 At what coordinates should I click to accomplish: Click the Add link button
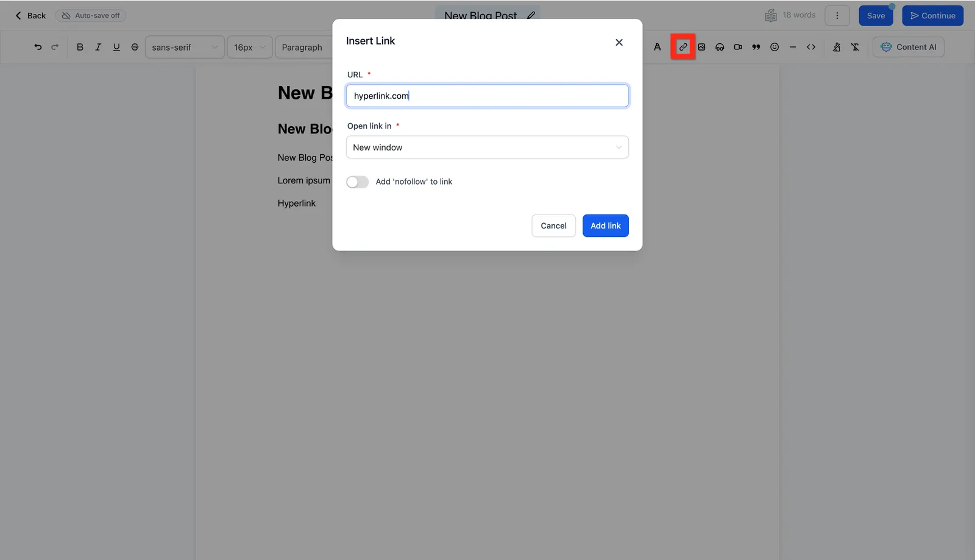tap(606, 226)
